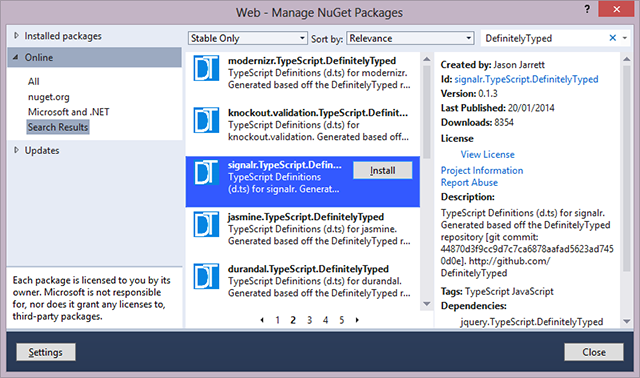Screen dimensions: 640x378
Task: Select the All source under Online
Action: point(34,82)
